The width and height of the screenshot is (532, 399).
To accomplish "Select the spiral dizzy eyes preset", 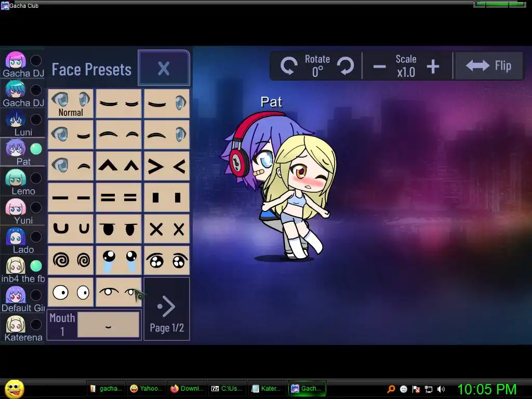I will click(71, 260).
